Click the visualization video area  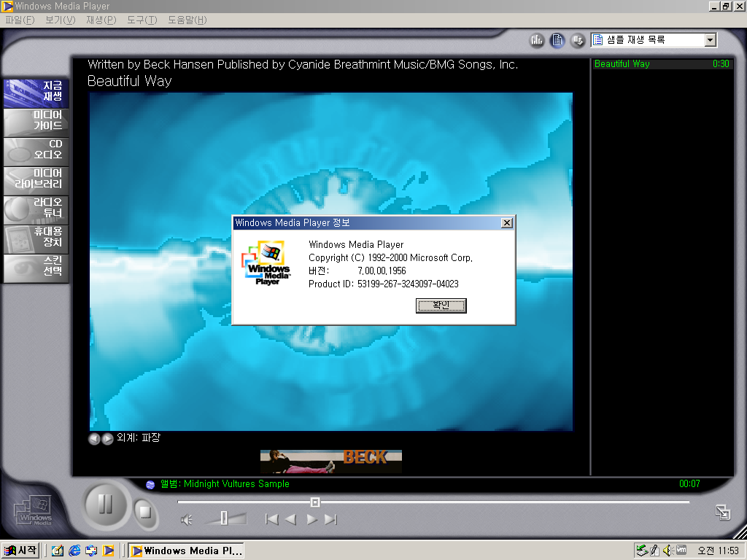point(331,262)
